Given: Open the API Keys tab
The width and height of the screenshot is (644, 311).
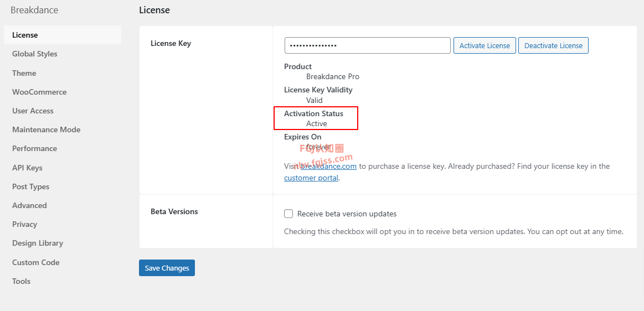Looking at the screenshot, I should click(28, 168).
